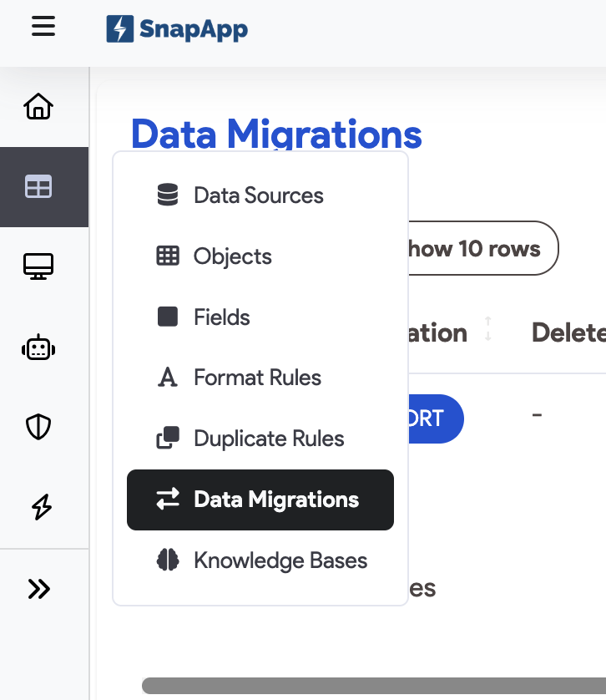
Task: Click the arrows icon beside Data Migrations
Action: (169, 500)
